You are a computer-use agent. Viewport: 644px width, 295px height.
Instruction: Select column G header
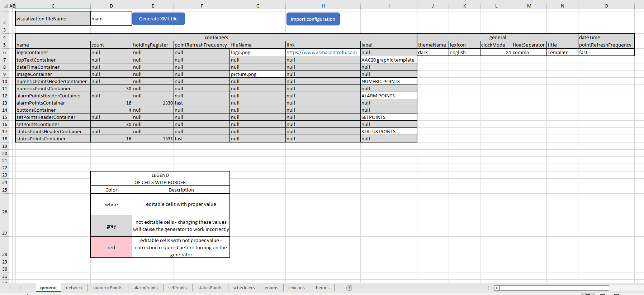point(258,6)
